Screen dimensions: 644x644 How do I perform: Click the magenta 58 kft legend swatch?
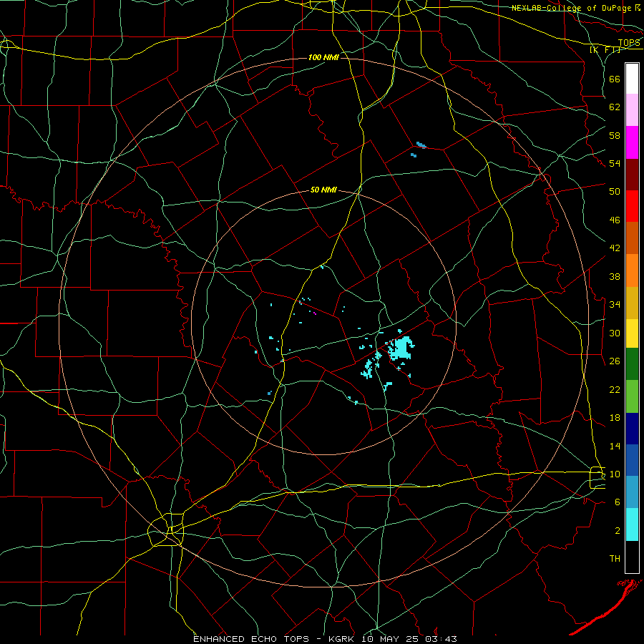tap(632, 142)
